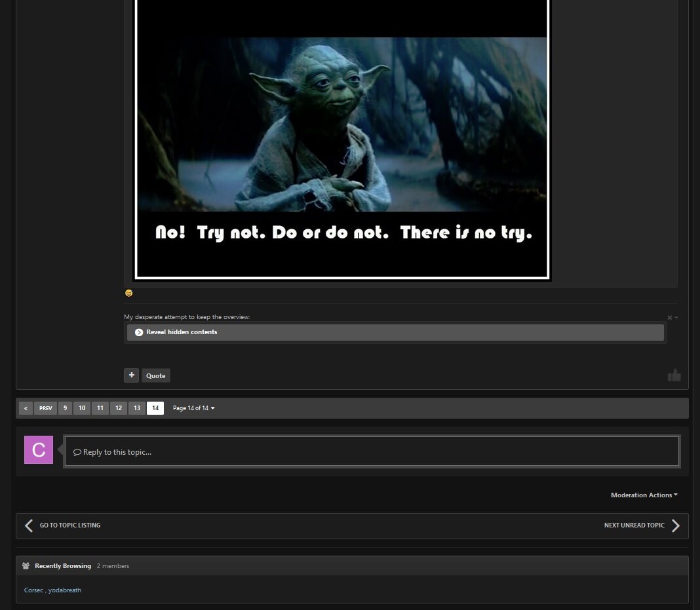Go to topic listing
The width and height of the screenshot is (700, 610).
click(70, 525)
